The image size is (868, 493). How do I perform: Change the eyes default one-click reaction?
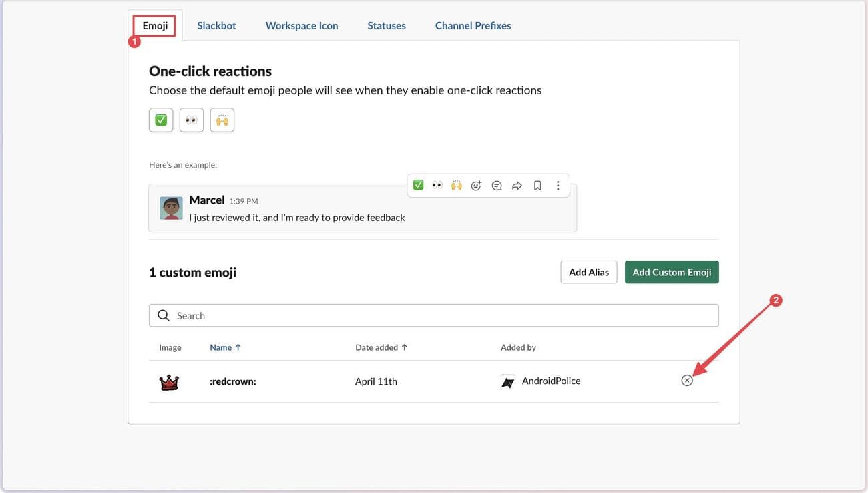point(192,120)
